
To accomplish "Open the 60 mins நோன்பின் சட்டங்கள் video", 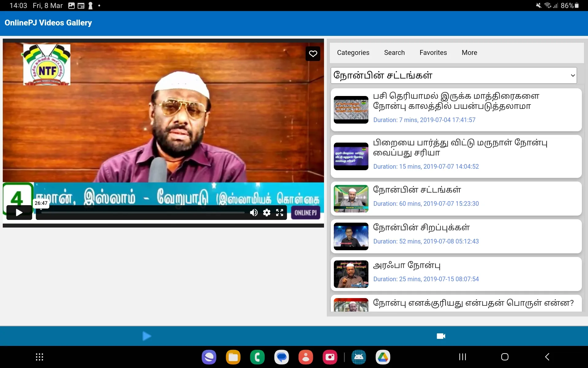I will tap(456, 198).
